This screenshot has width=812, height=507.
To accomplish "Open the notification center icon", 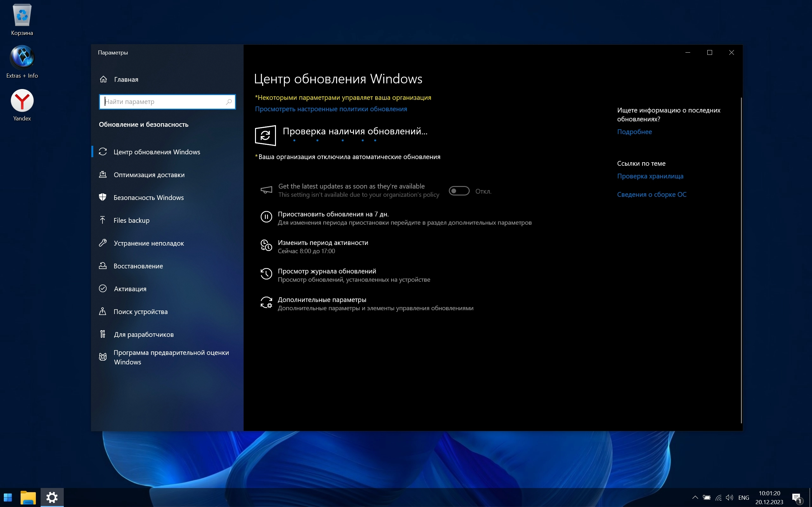I will (x=796, y=497).
